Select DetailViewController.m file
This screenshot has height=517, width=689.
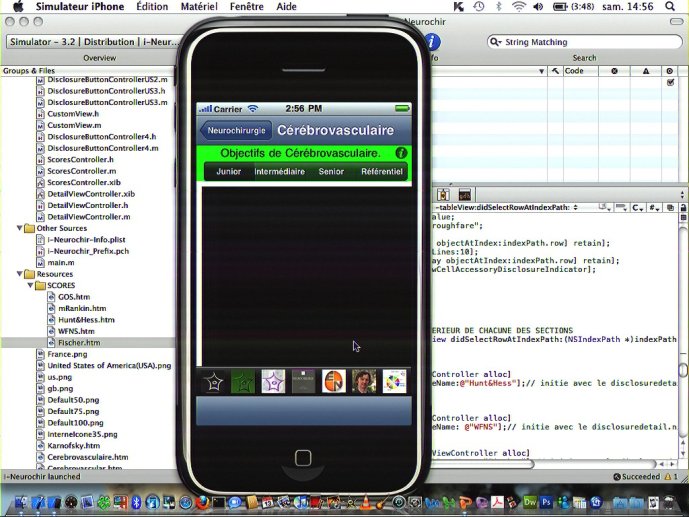click(89, 217)
